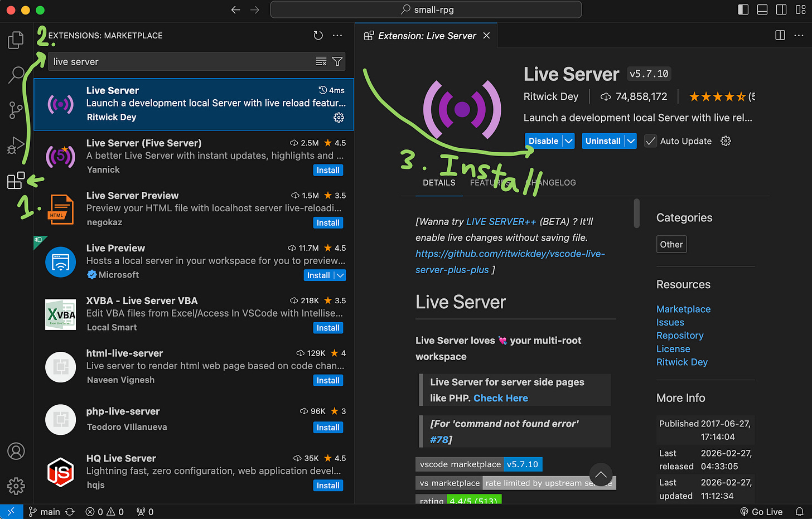Expand the Uninstall button dropdown arrow
The image size is (812, 519).
coord(631,141)
